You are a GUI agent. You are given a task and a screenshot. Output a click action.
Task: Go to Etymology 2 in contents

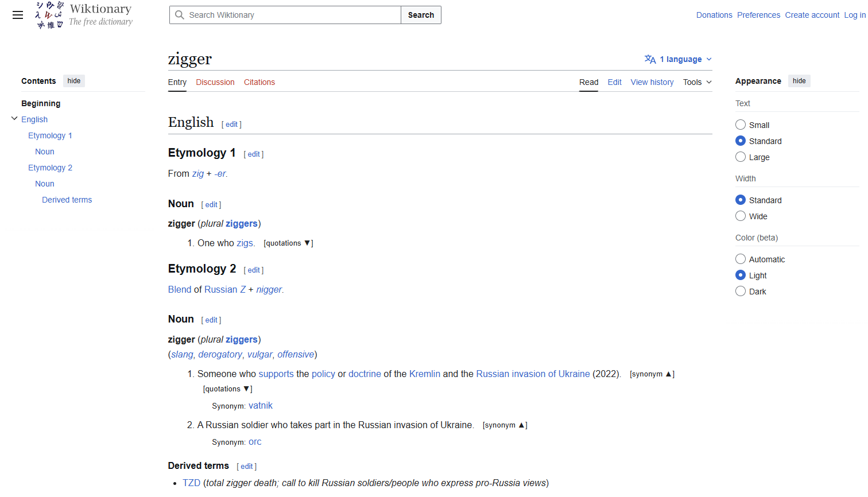tap(51, 168)
